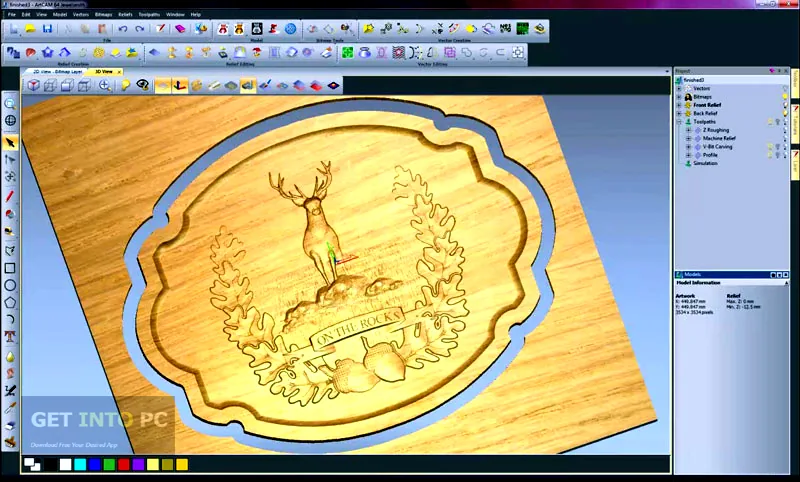Select the arrow selection tool in left toolbar

pos(10,143)
